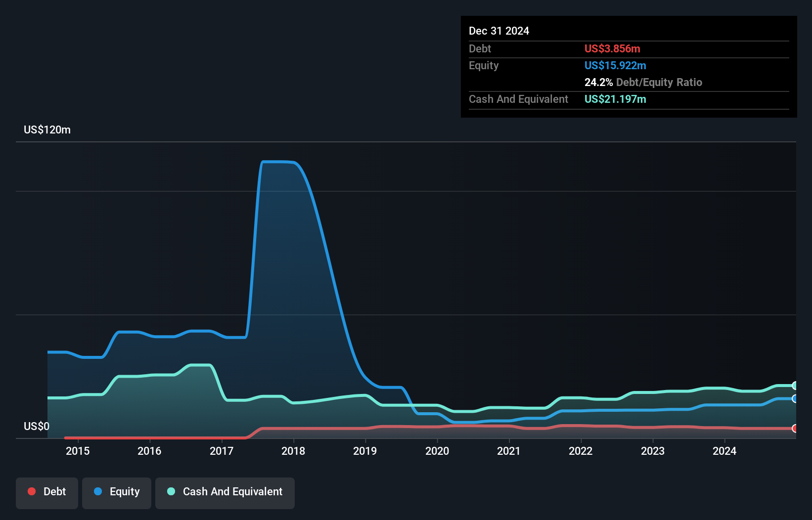Click the 2020 x-axis label
This screenshot has height=520, width=812.
pyautogui.click(x=437, y=451)
